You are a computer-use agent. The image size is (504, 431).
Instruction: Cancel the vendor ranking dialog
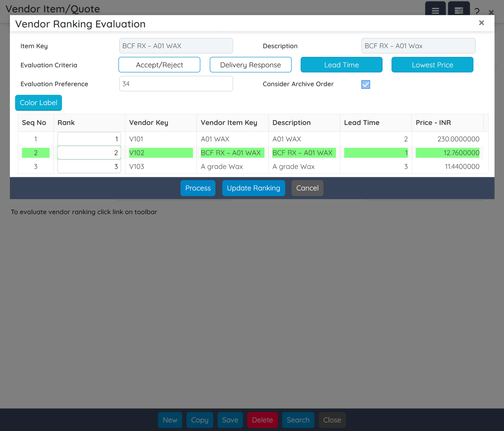[307, 188]
